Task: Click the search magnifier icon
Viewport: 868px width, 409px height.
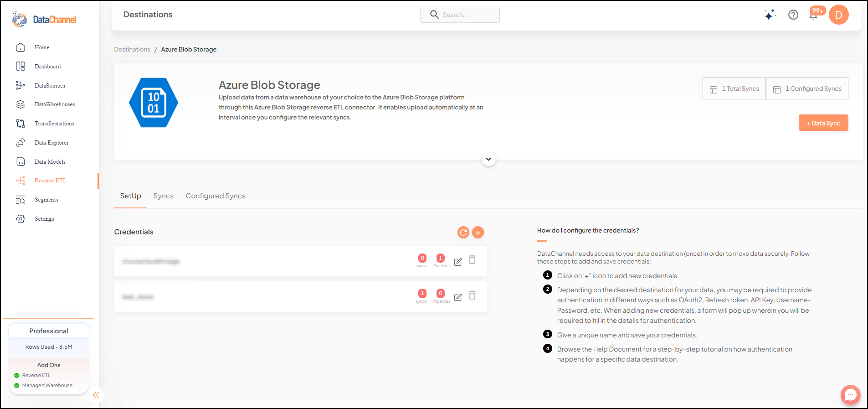Action: click(x=434, y=15)
